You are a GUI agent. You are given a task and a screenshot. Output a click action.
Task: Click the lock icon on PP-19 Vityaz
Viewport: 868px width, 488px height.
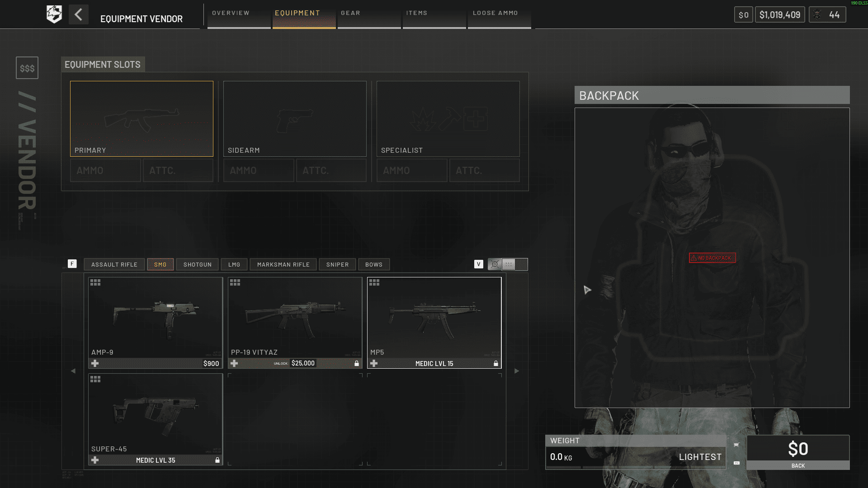click(x=357, y=363)
